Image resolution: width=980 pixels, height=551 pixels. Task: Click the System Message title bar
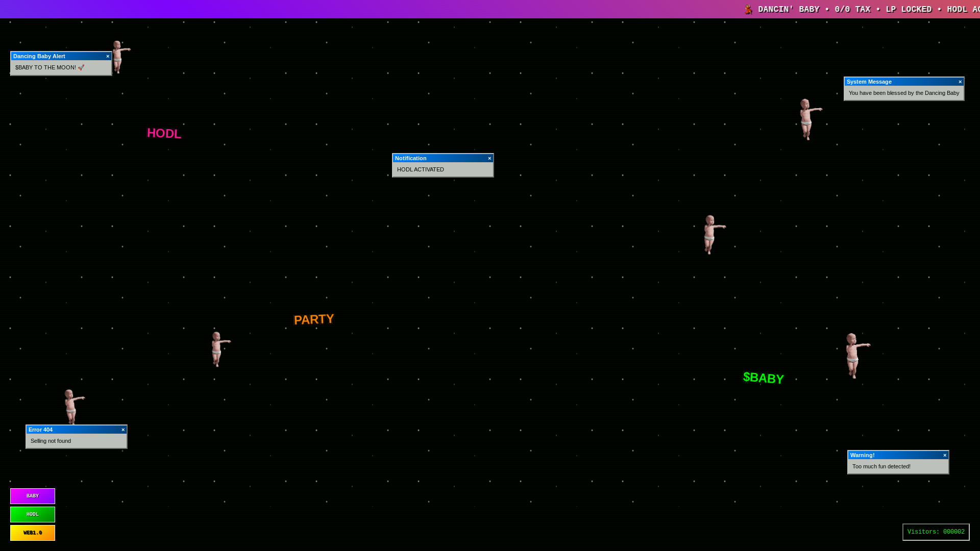point(904,82)
